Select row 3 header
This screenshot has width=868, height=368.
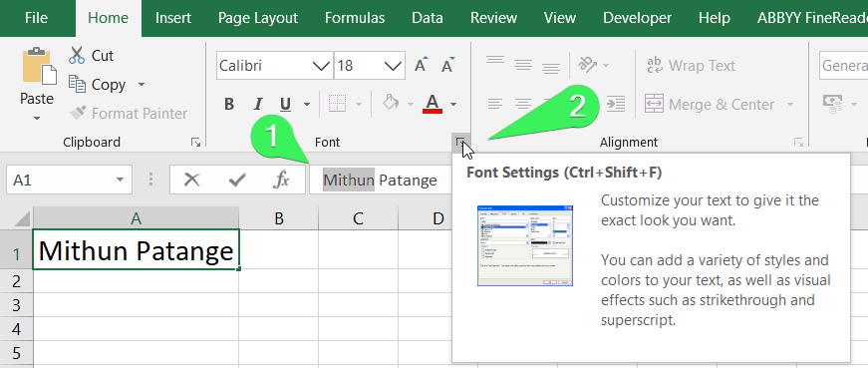pyautogui.click(x=16, y=305)
